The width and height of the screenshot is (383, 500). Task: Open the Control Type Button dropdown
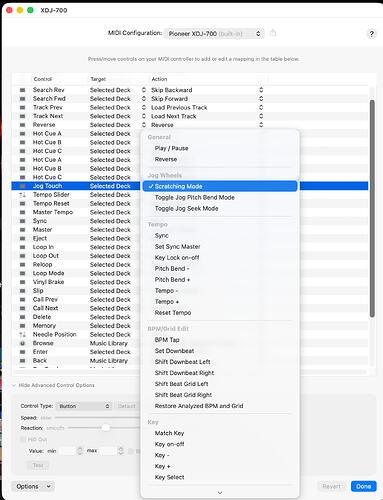click(x=84, y=406)
